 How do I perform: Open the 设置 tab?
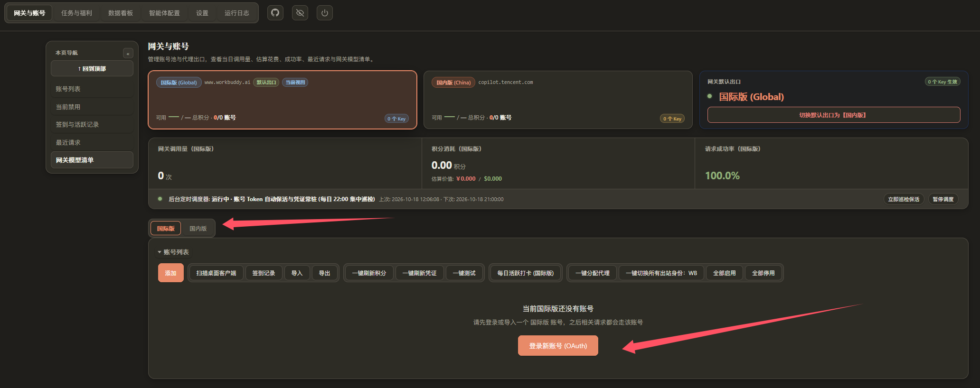202,13
